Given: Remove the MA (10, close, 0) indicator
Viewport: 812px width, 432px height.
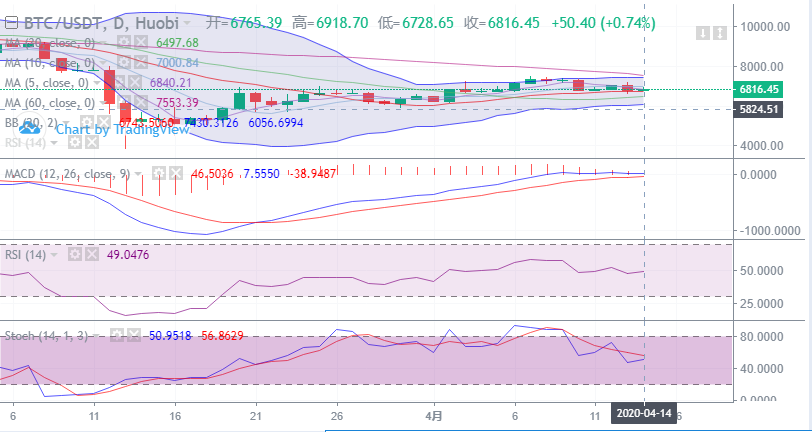Looking at the screenshot, I should 141,63.
